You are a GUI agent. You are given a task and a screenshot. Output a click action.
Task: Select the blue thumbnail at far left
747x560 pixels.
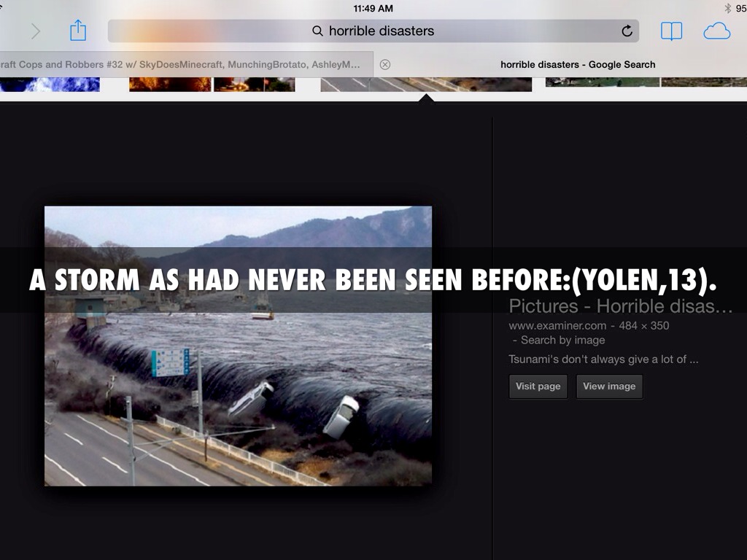coord(50,84)
